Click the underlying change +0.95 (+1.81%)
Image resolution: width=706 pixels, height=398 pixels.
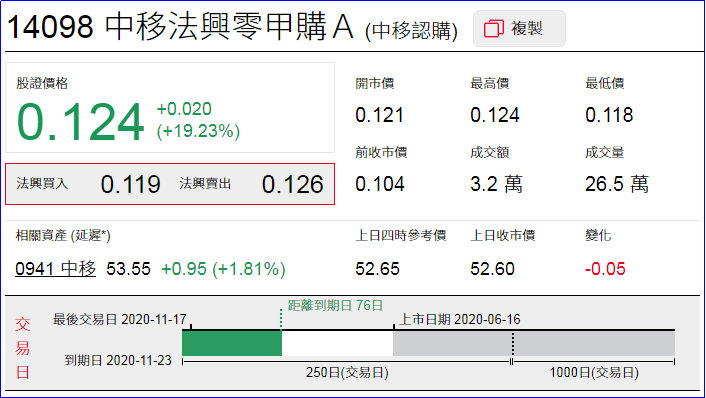(x=223, y=269)
